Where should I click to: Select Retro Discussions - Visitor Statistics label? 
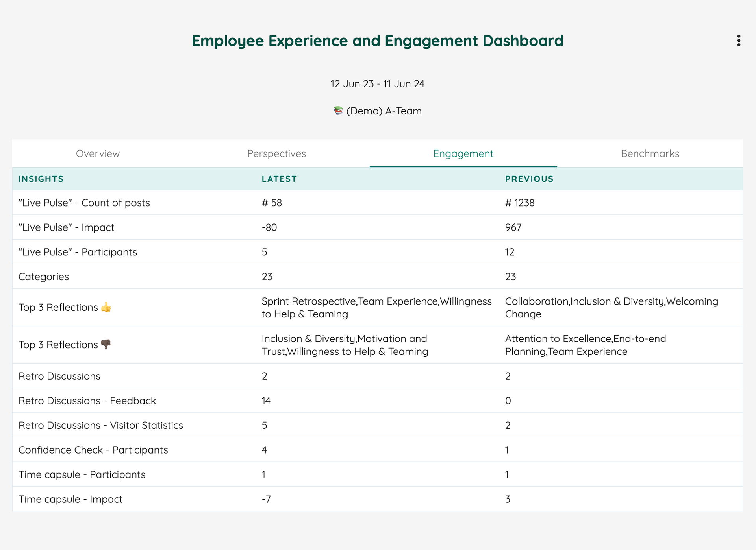tap(101, 426)
